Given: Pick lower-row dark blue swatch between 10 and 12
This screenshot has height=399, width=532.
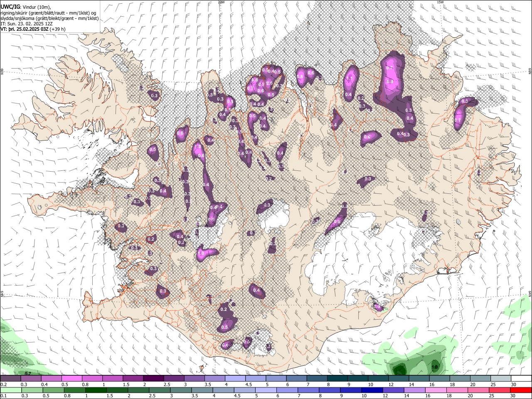Looking at the screenshot, I should 372,390.
